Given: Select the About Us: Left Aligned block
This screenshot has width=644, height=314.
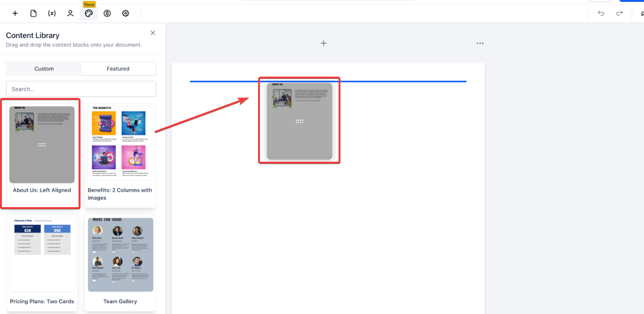Looking at the screenshot, I should click(42, 154).
